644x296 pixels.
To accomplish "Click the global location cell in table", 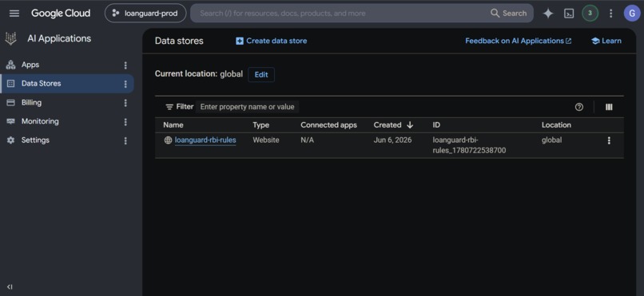I will pyautogui.click(x=551, y=140).
